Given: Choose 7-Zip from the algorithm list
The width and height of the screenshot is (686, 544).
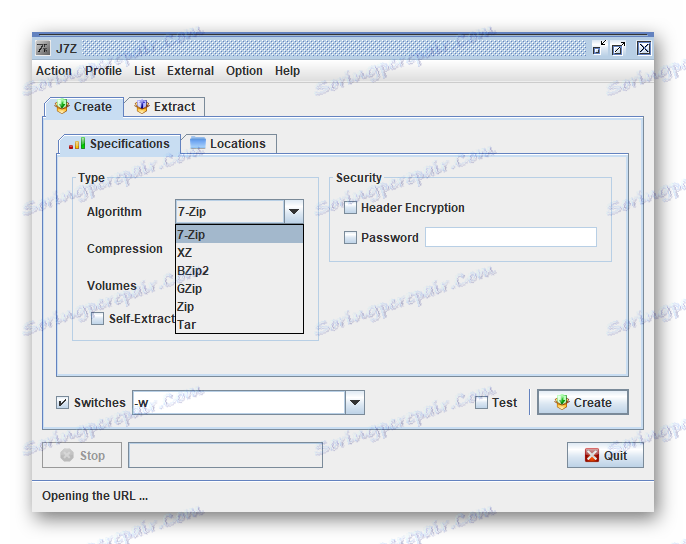Looking at the screenshot, I should coord(239,235).
